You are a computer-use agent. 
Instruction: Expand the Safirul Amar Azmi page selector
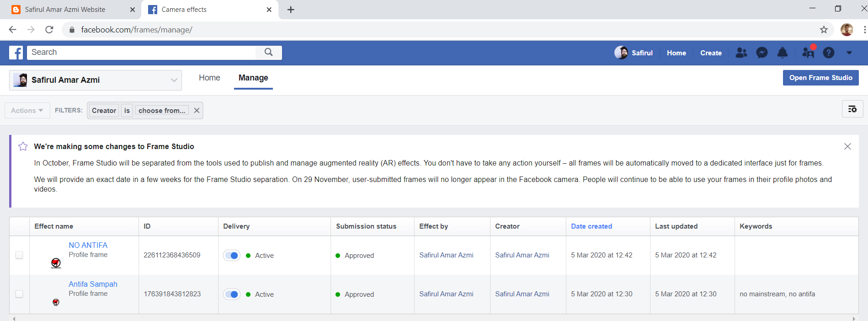pos(96,80)
